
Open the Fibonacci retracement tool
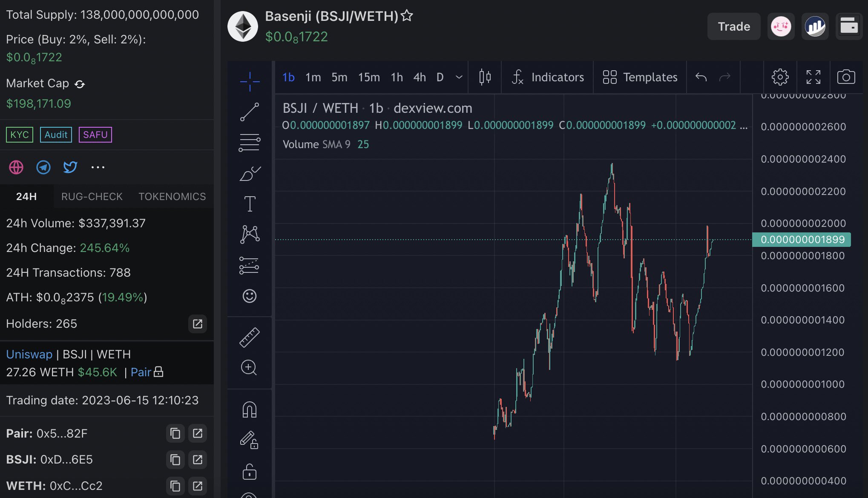[x=250, y=143]
